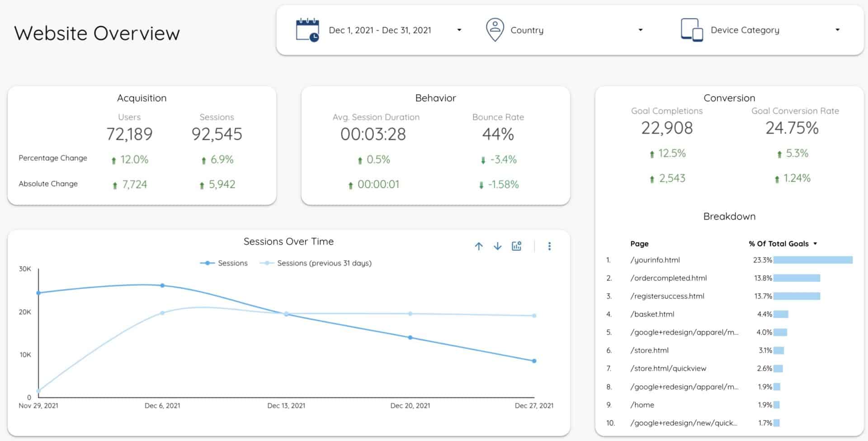Click the location pin icon beside Country

click(x=495, y=29)
